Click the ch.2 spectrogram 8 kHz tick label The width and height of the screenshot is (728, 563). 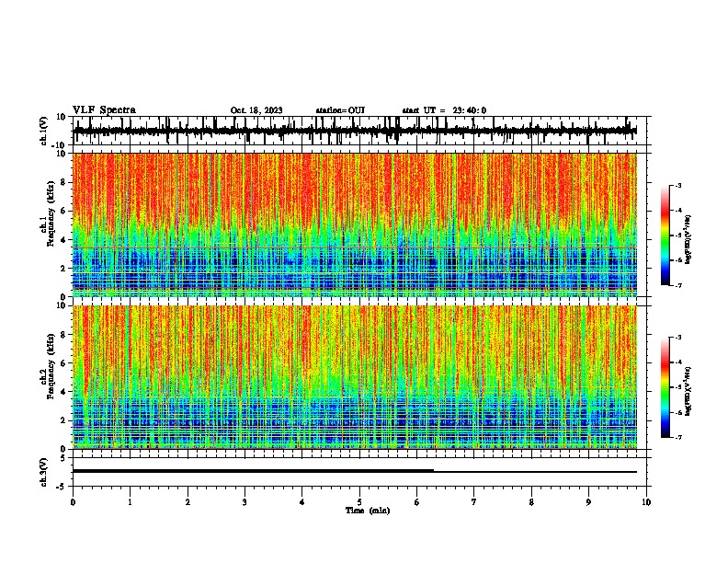[x=63, y=335]
